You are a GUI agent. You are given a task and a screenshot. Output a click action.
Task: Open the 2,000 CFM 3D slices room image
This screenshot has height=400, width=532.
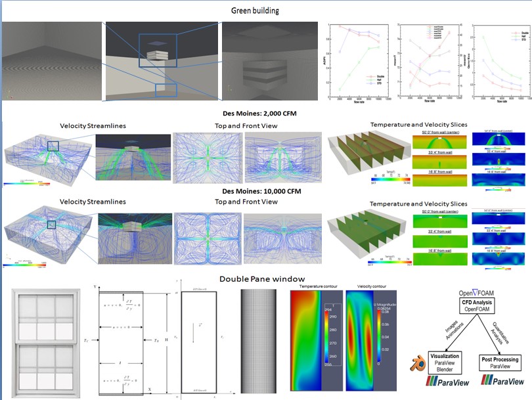[x=368, y=152]
